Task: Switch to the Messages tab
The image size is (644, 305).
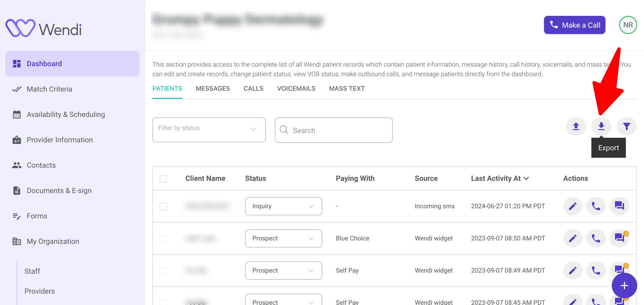Action: click(x=212, y=89)
